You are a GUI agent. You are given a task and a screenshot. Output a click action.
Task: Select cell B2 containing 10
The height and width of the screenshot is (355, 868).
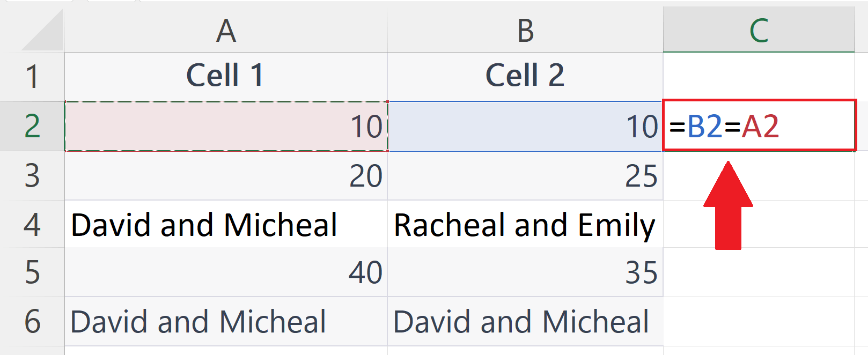click(x=525, y=126)
